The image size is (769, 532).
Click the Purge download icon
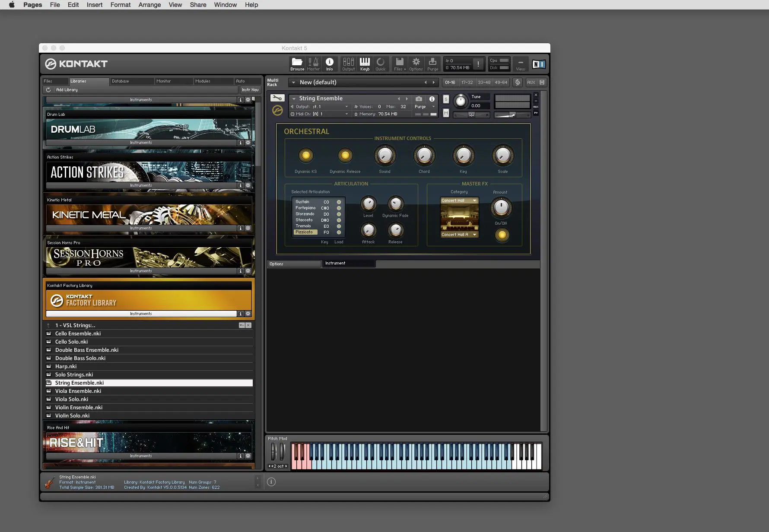click(x=432, y=64)
